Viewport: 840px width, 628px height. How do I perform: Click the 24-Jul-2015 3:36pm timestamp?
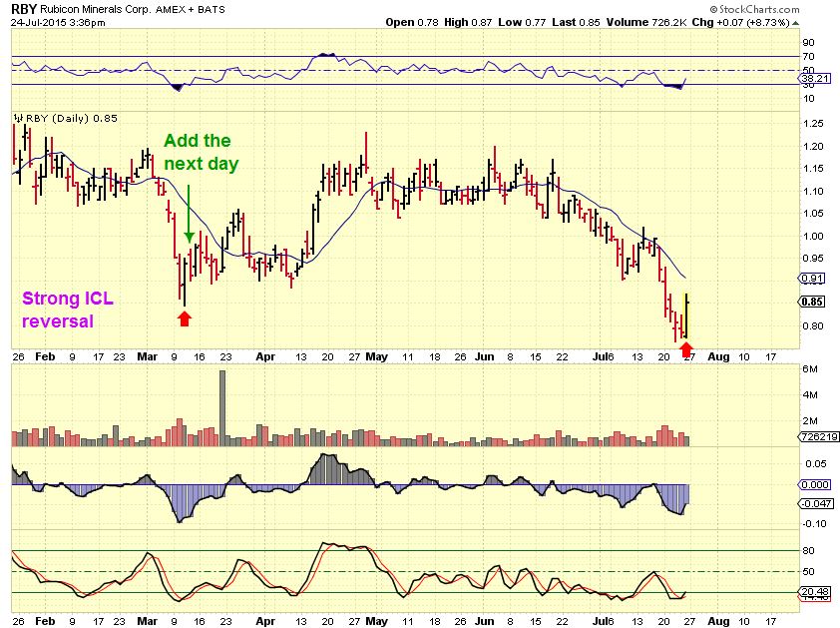point(58,23)
